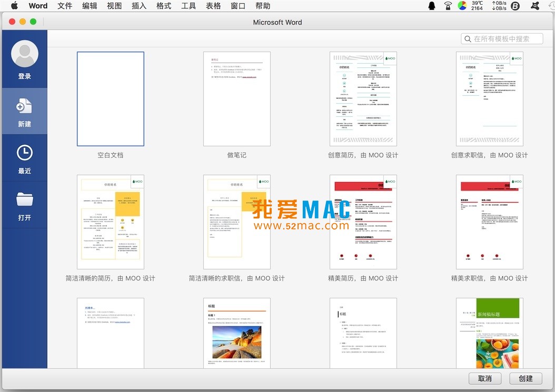Image resolution: width=555 pixels, height=392 pixels.
Task: Click the 简洁清晰的求职信，由 MOO 设计 caption
Action: coord(237,278)
